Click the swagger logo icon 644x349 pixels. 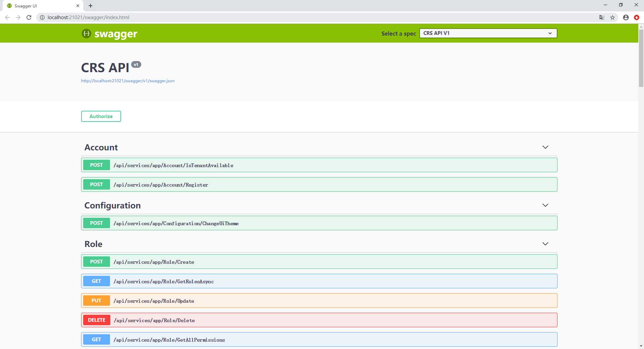pos(86,34)
